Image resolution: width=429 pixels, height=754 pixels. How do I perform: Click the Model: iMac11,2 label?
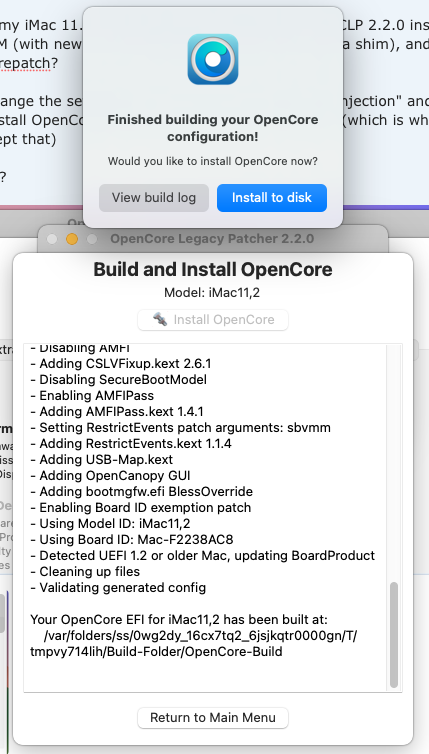[x=212, y=292]
